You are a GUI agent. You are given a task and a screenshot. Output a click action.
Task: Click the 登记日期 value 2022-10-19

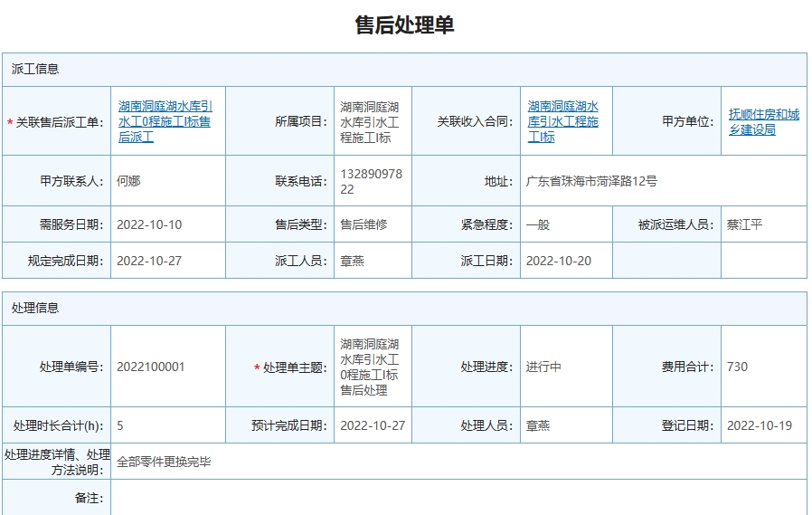(x=760, y=426)
